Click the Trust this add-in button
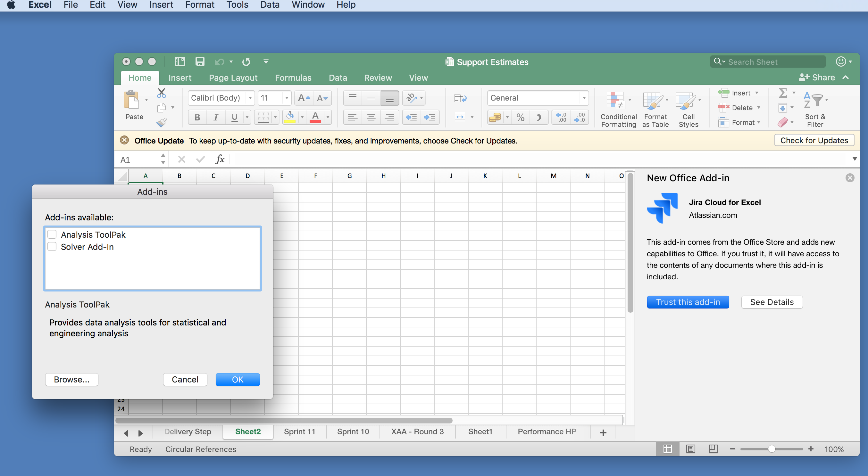The image size is (868, 476). pos(688,302)
